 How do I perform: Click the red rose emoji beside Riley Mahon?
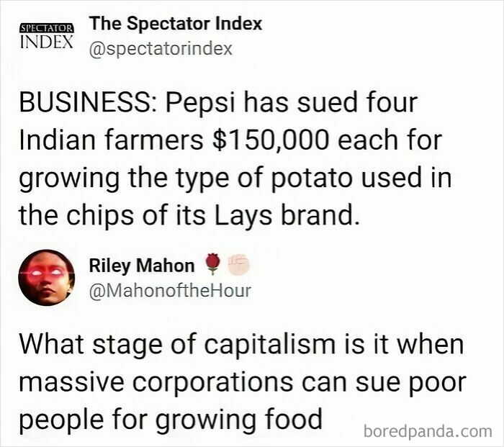(x=212, y=264)
